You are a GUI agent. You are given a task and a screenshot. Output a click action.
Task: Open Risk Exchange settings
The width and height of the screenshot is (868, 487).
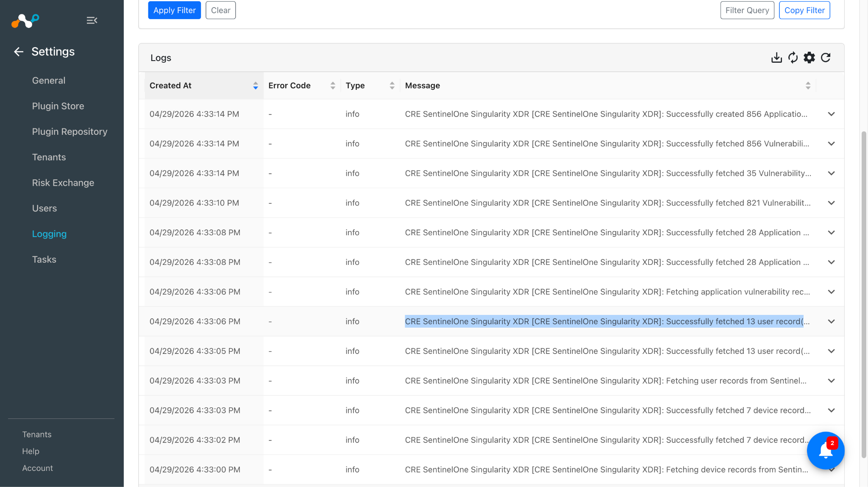(63, 183)
